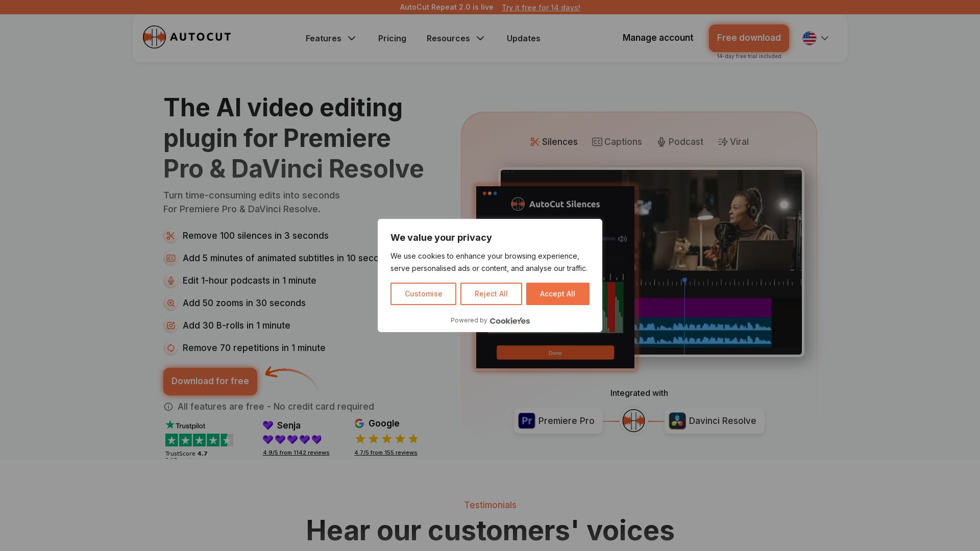The width and height of the screenshot is (980, 551).
Task: Select the Viral tab
Action: (x=733, y=142)
